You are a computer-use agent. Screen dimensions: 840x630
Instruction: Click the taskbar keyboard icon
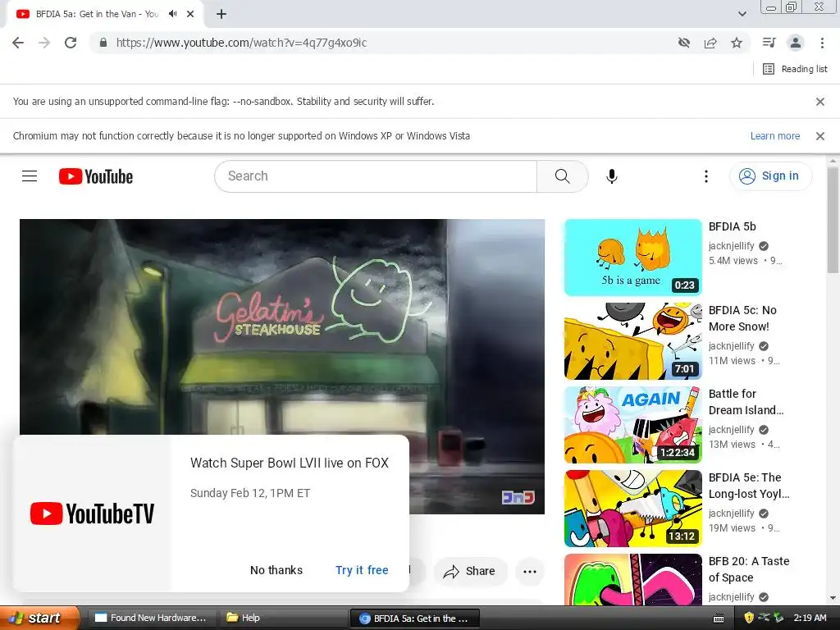click(x=719, y=619)
